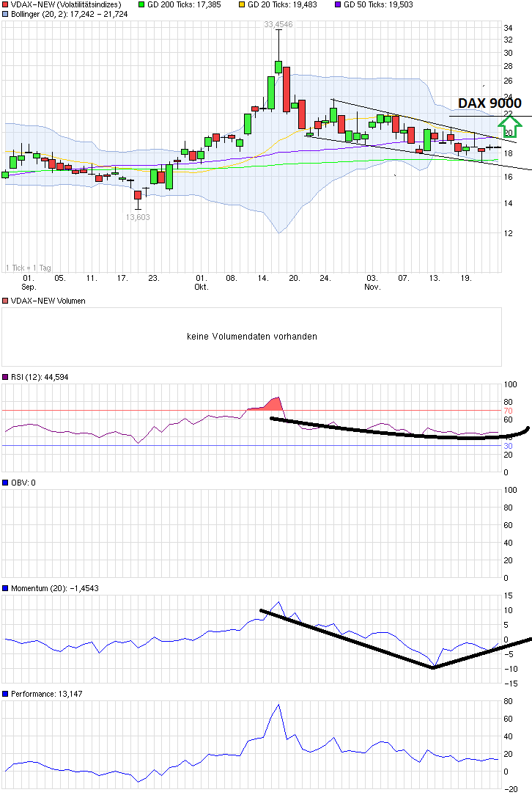This screenshot has width=532, height=795.
Task: Click the tall green candle at the October peak
Action: click(271, 92)
